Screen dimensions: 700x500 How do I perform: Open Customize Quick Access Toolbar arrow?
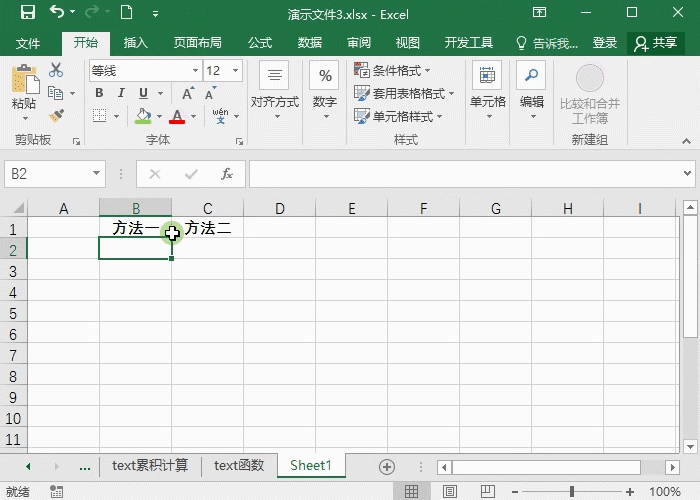pos(155,14)
